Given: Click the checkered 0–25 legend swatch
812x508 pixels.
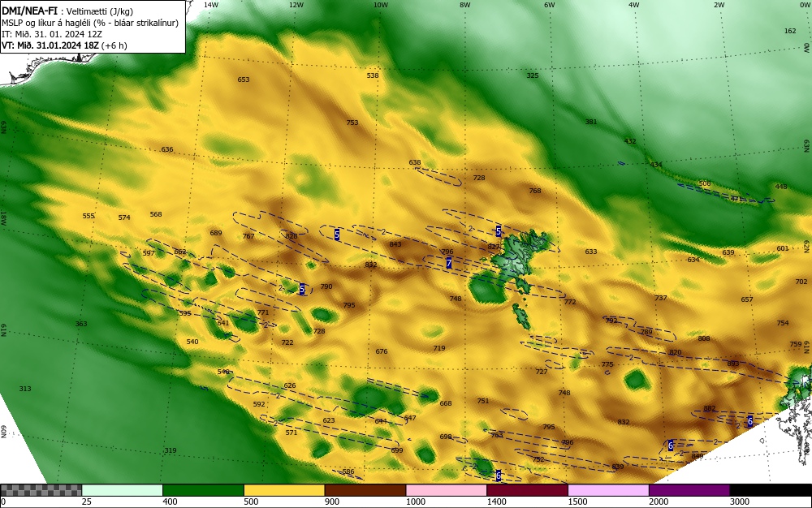Looking at the screenshot, I should pos(41,490).
